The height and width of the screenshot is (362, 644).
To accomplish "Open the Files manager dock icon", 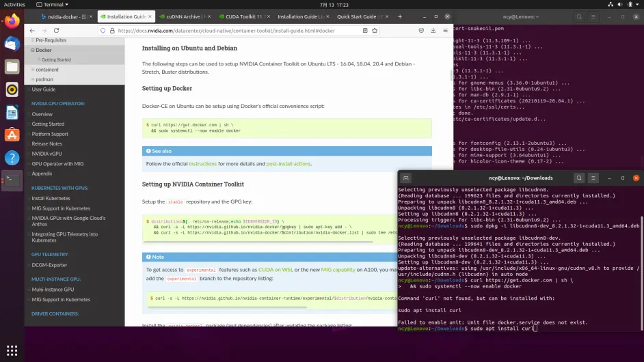I will (x=12, y=66).
